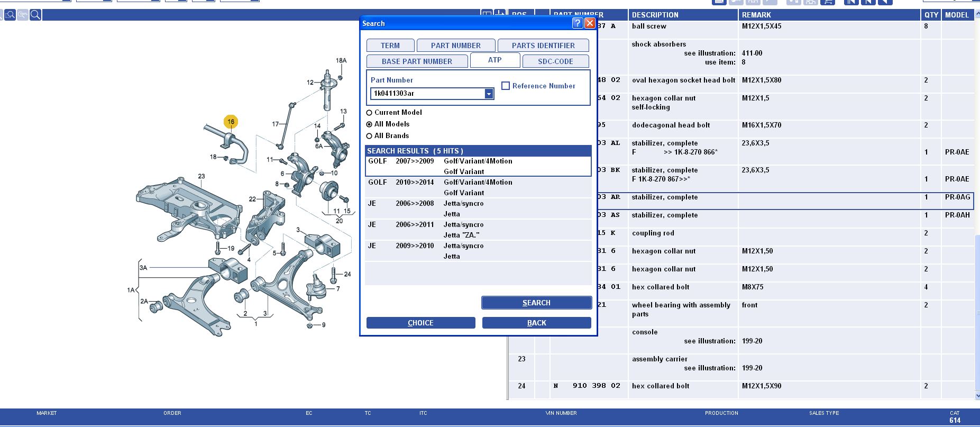The image size is (980, 427).
Task: Click the MODEL column header
Action: pyautogui.click(x=957, y=15)
